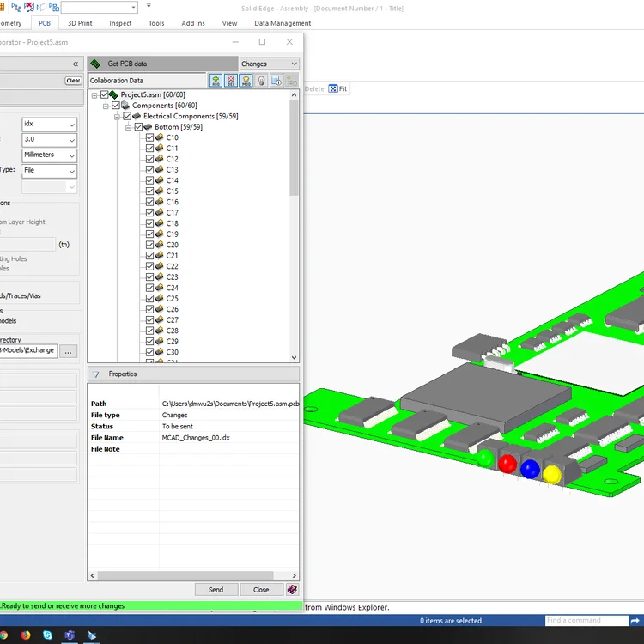Click the directory browse ellipsis button
The image size is (644, 644).
click(x=68, y=351)
